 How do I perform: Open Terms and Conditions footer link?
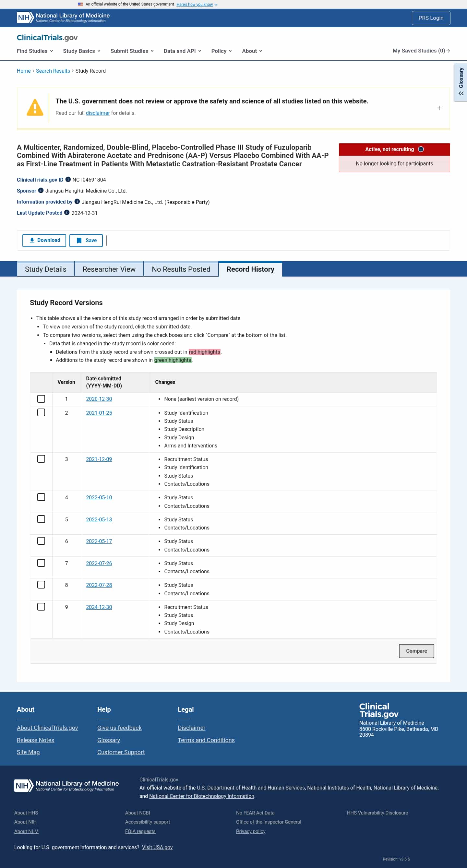click(206, 740)
